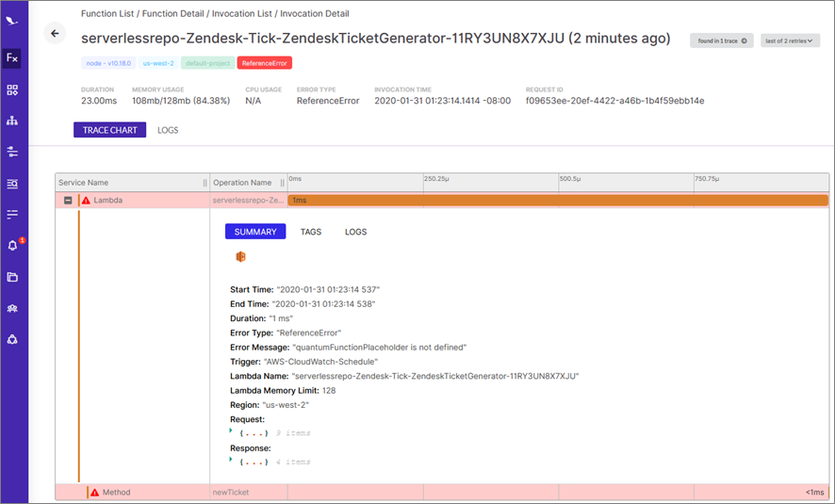Image resolution: width=835 pixels, height=504 pixels.
Task: Open the alerts bell sidebar icon
Action: 12,245
